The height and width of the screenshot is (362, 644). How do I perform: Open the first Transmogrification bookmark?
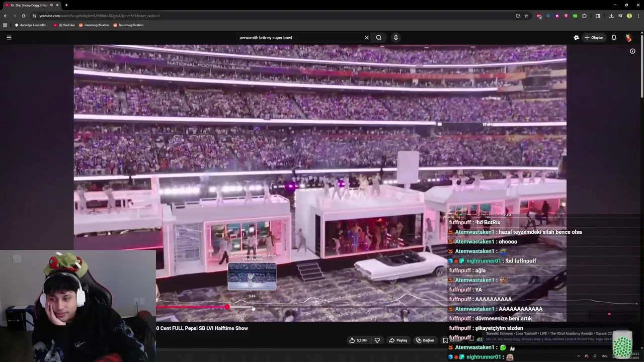click(94, 25)
